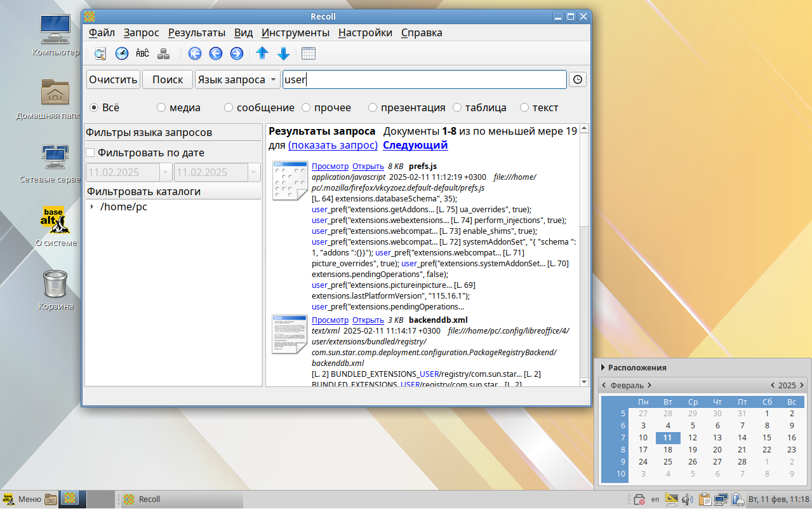Open the Файл menu
This screenshot has width=812, height=509.
(102, 33)
